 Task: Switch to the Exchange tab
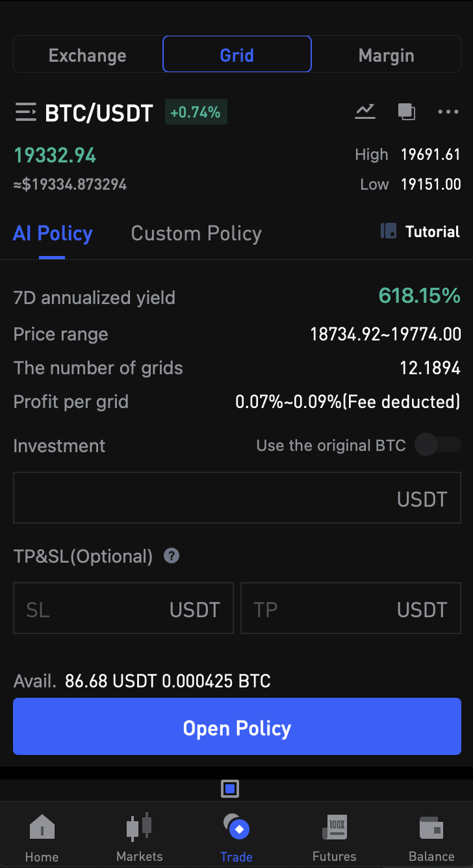point(88,55)
